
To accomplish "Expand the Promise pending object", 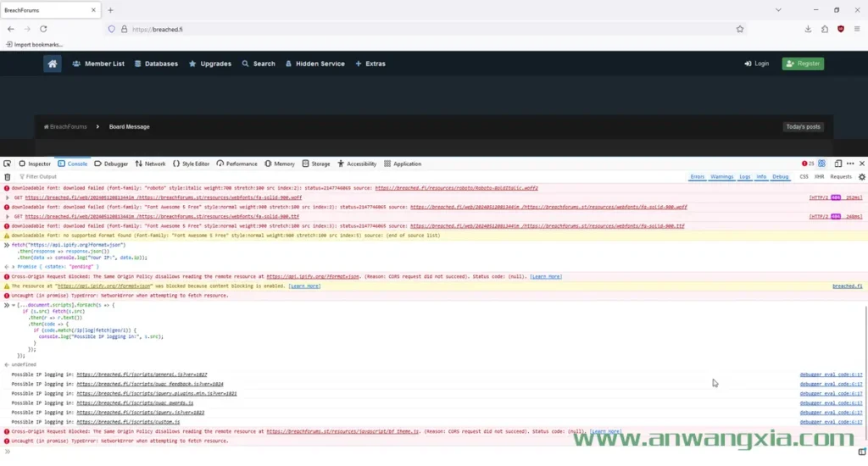I will pos(14,267).
